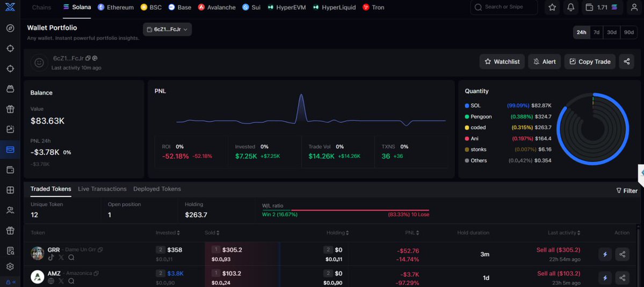Switch to the HyperEVM chain tab
Viewport: 644px width, 287px height.
click(x=286, y=8)
